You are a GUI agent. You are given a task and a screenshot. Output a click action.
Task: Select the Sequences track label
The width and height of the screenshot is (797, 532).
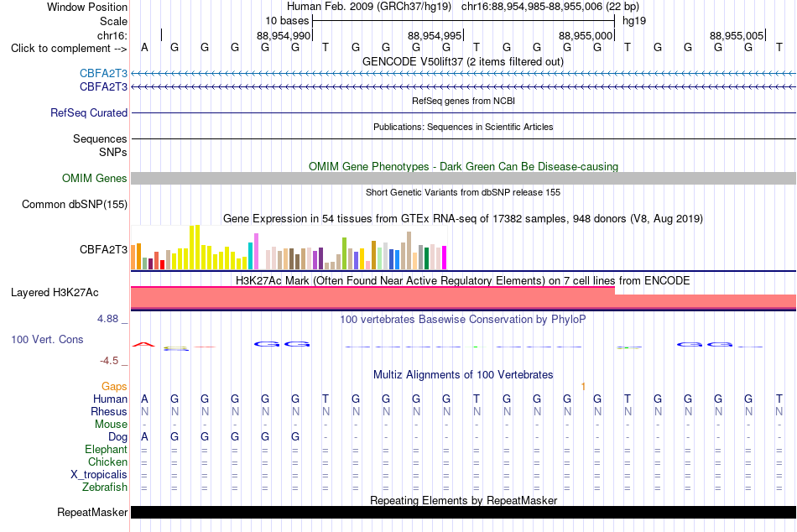click(100, 138)
